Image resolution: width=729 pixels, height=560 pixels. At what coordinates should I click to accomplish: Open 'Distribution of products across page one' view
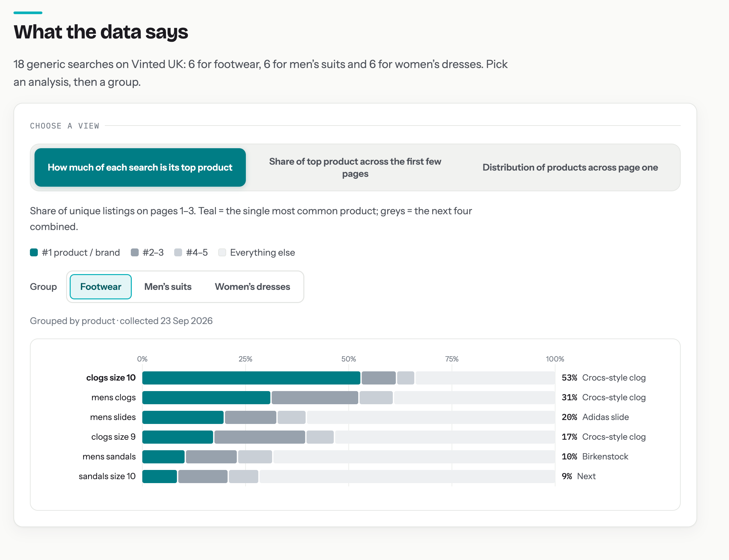(570, 167)
